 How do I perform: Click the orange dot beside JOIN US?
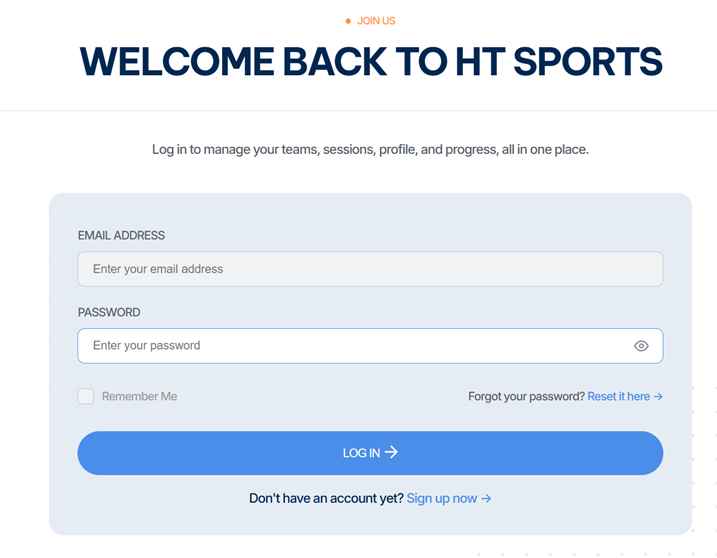pos(348,21)
